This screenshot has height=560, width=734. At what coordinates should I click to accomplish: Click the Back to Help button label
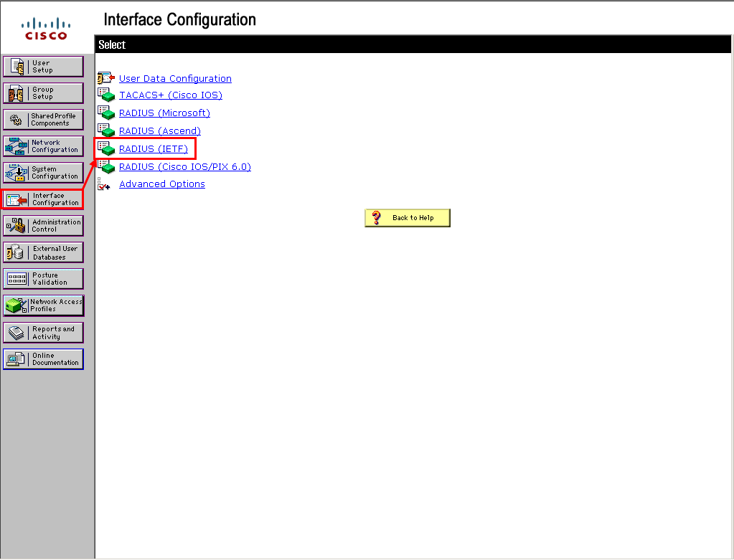(x=413, y=218)
